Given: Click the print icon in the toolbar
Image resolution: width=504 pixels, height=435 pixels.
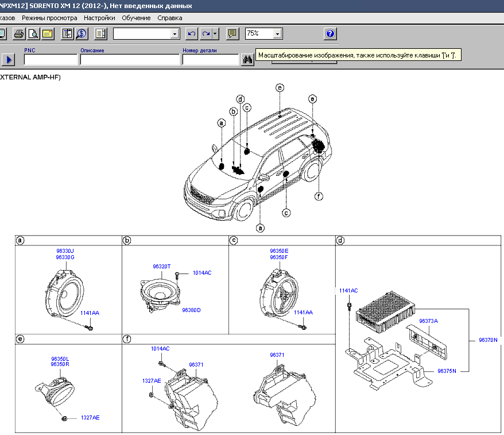Looking at the screenshot, I should point(19,34).
